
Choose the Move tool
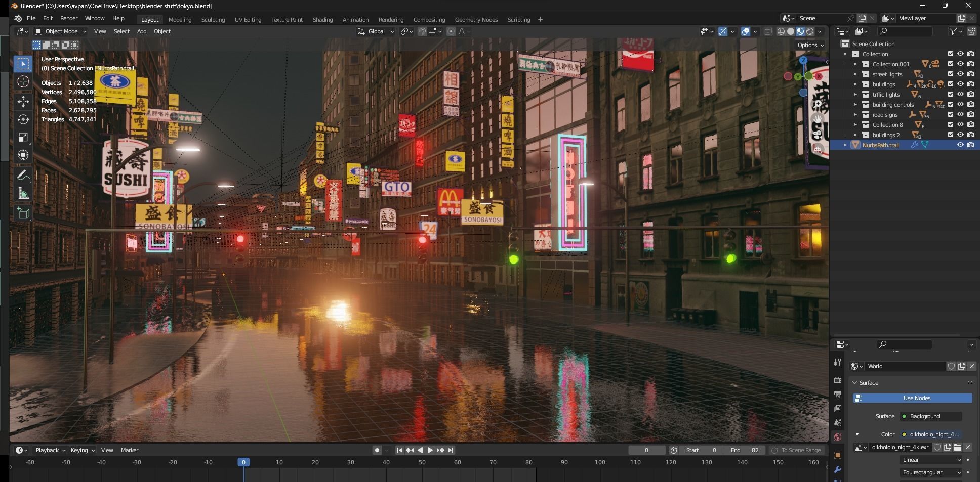(23, 101)
